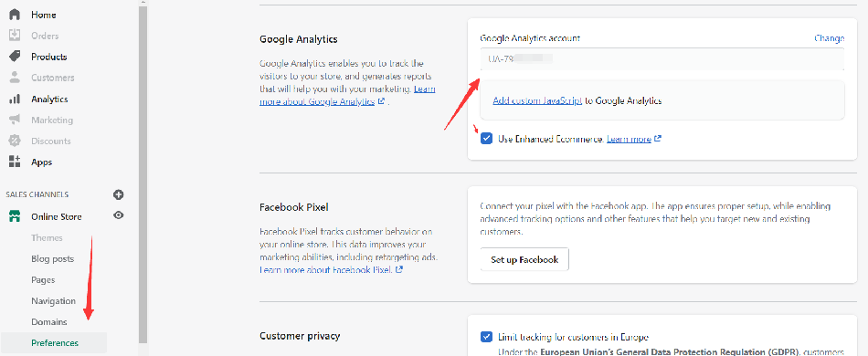868x356 pixels.
Task: Open Orders via its inbox icon
Action: (x=15, y=36)
